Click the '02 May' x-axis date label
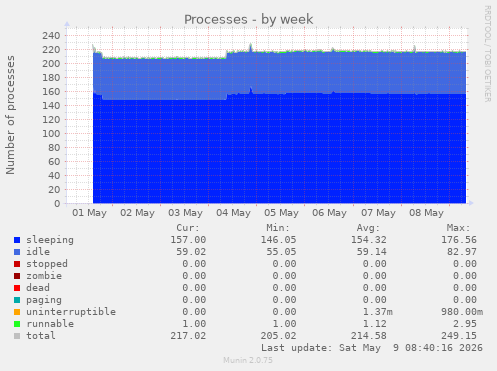The image size is (497, 371). point(137,213)
